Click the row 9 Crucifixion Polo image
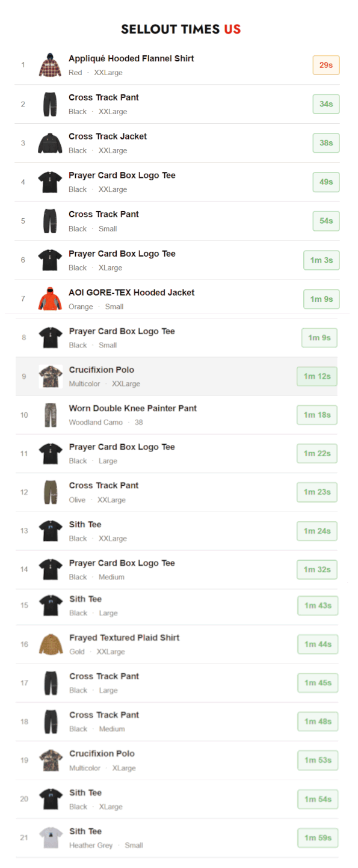 (x=51, y=376)
